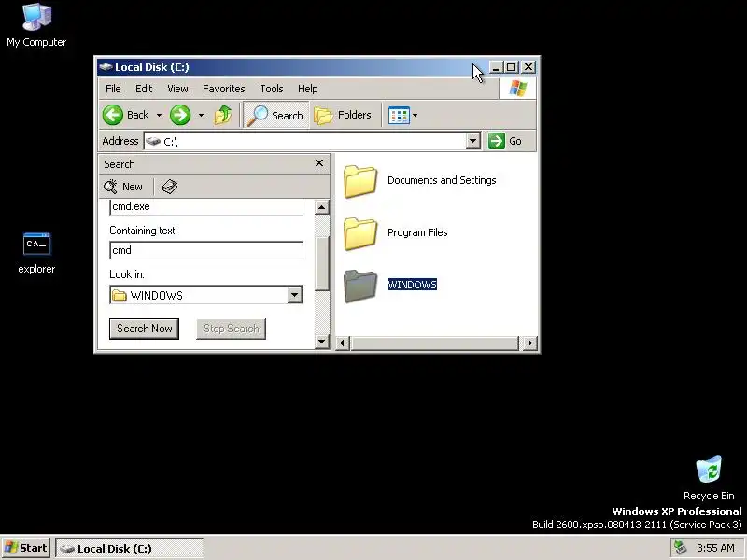Open the Help menu

tap(308, 89)
